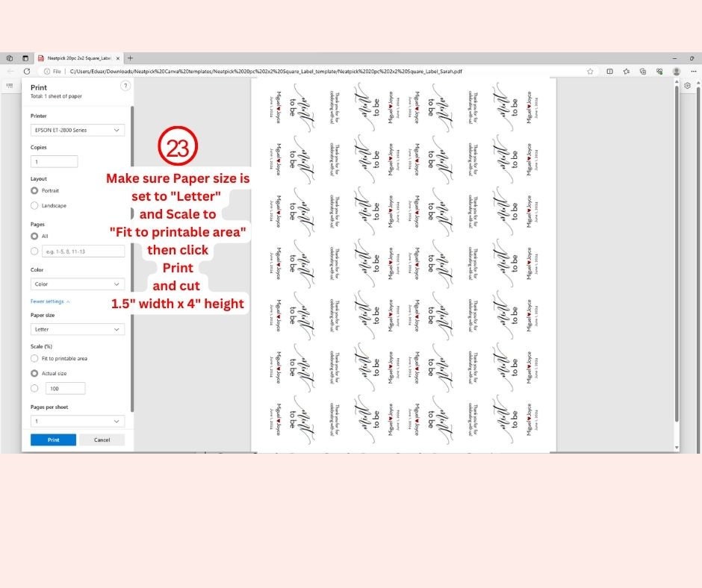The image size is (702, 588).
Task: Select All pages option
Action: [x=34, y=236]
